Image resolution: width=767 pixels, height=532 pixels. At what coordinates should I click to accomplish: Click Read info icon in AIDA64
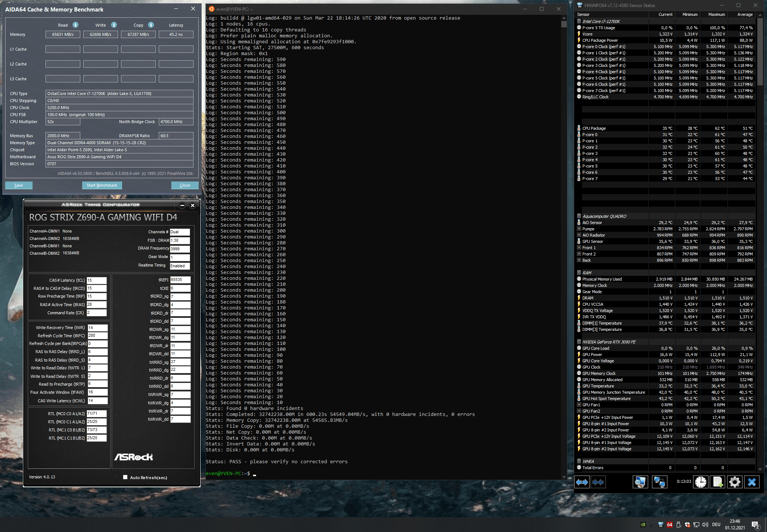point(75,25)
